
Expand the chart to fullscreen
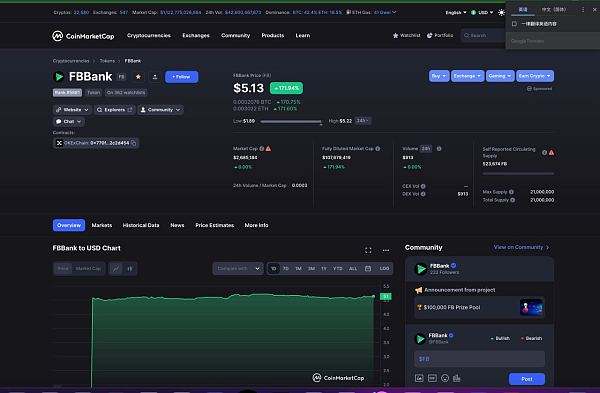click(x=368, y=250)
